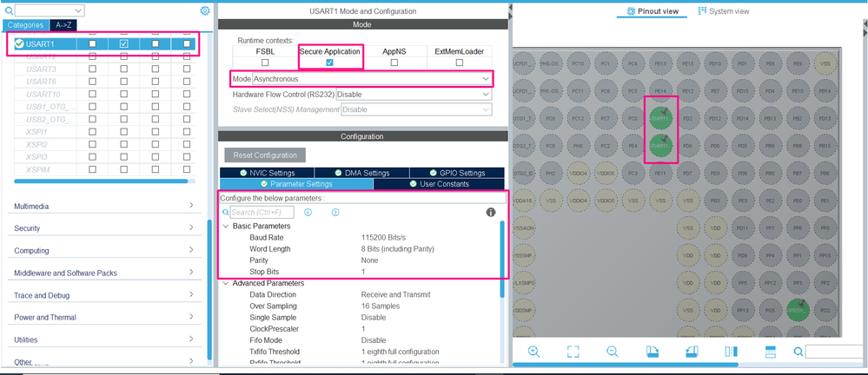Go to next parameter search result

coord(335,213)
